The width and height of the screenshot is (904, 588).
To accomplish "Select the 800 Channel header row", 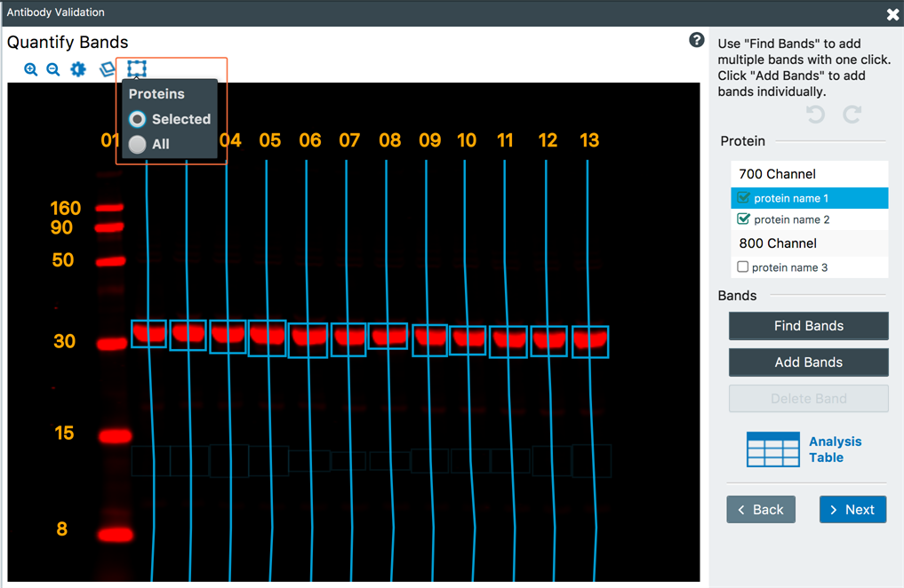I will point(809,243).
